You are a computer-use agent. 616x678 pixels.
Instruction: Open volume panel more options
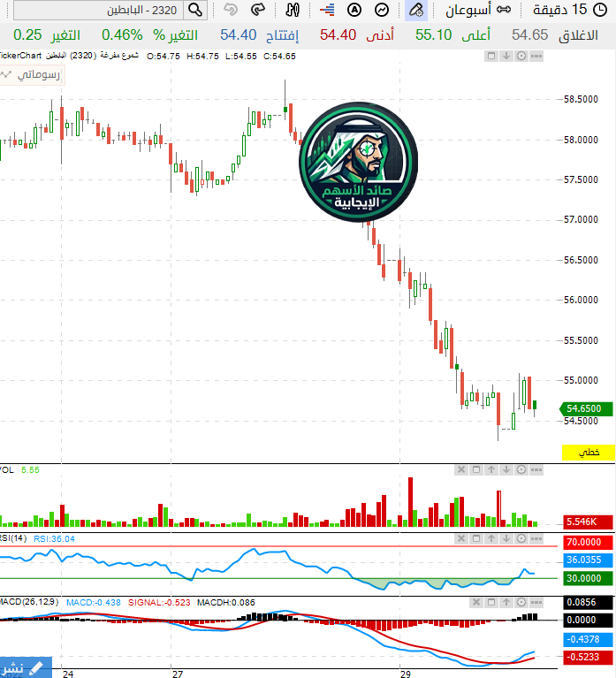(x=536, y=469)
